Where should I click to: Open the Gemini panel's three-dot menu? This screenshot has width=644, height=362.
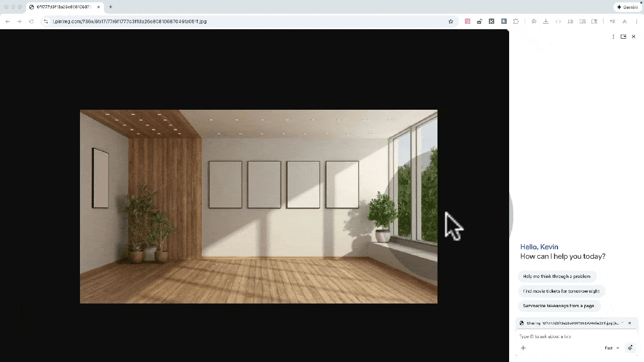[x=613, y=36]
